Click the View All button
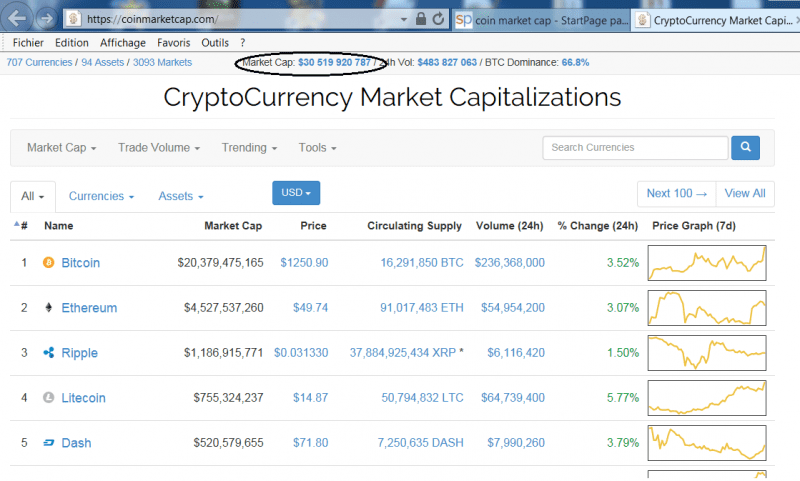The image size is (800, 481). tap(745, 193)
